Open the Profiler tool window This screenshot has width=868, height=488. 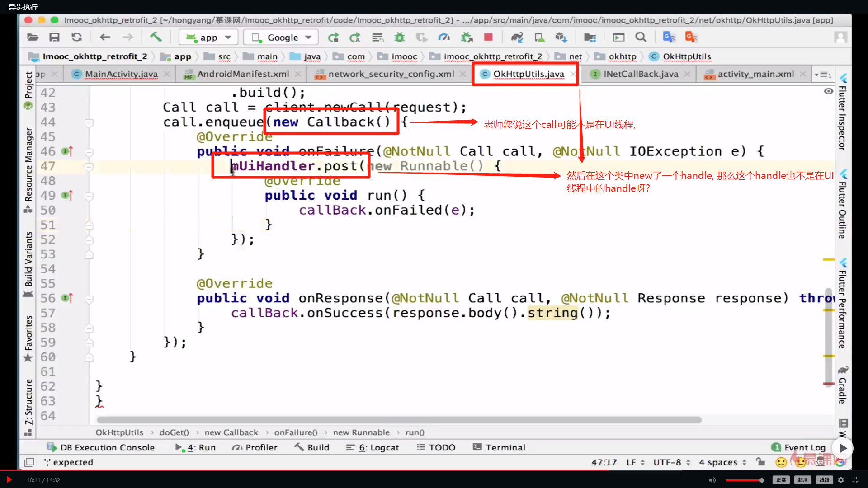coord(255,447)
